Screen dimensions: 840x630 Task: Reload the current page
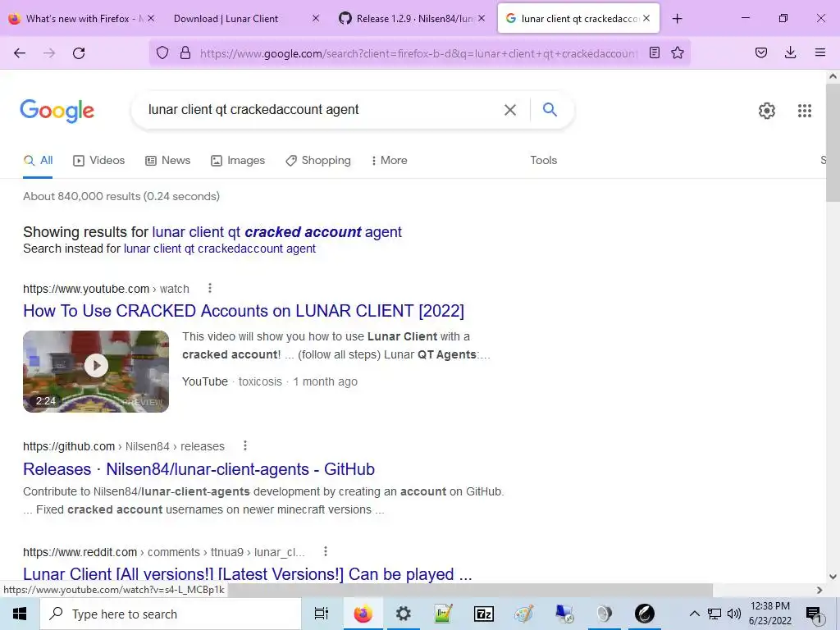pyautogui.click(x=79, y=53)
